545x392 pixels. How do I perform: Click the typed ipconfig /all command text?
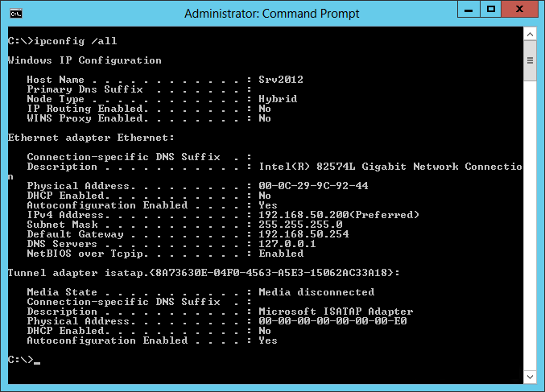point(76,41)
